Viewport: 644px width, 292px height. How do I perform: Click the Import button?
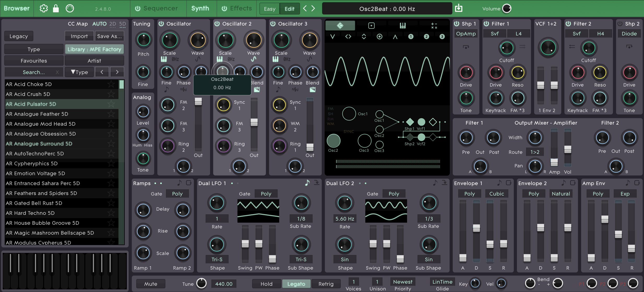point(79,36)
